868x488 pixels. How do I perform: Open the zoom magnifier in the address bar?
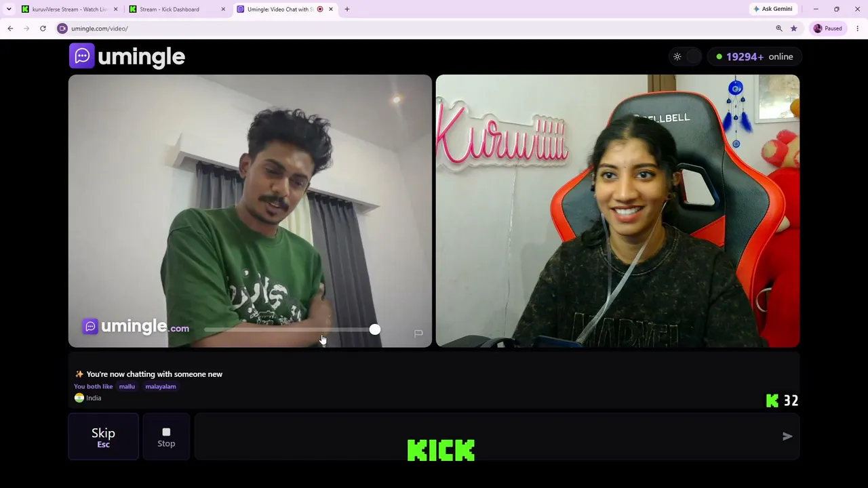point(779,28)
